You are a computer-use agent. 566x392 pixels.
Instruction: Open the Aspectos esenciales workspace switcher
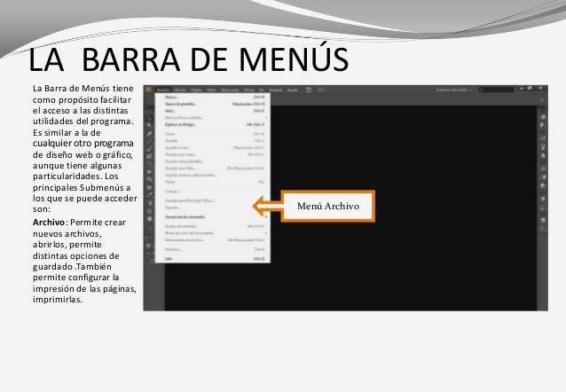click(453, 90)
